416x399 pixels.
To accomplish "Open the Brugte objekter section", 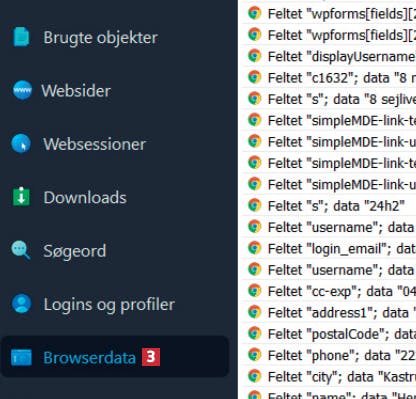I will click(100, 37).
